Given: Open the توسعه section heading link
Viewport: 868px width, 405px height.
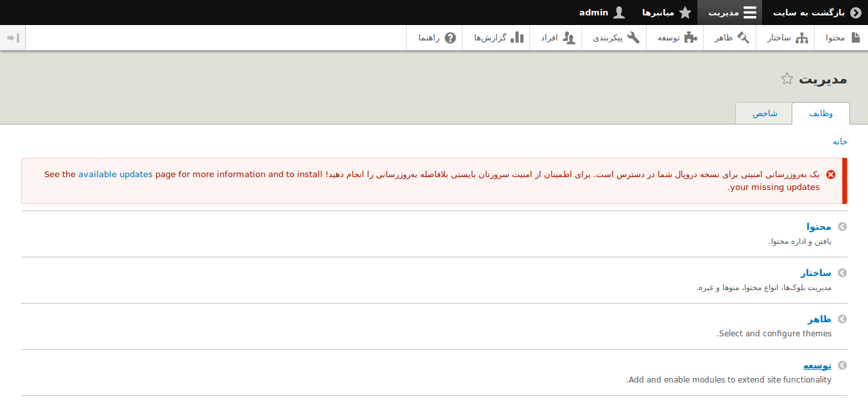Looking at the screenshot, I should (x=817, y=365).
